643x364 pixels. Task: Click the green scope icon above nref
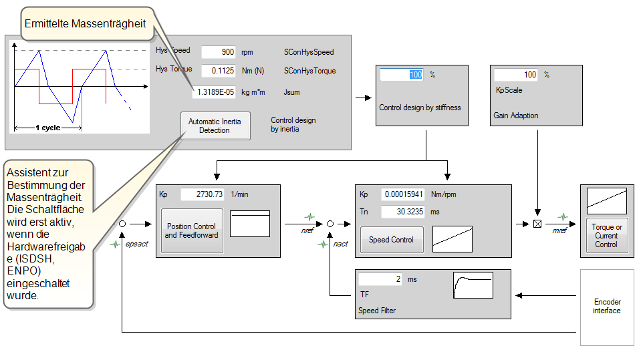pos(309,217)
